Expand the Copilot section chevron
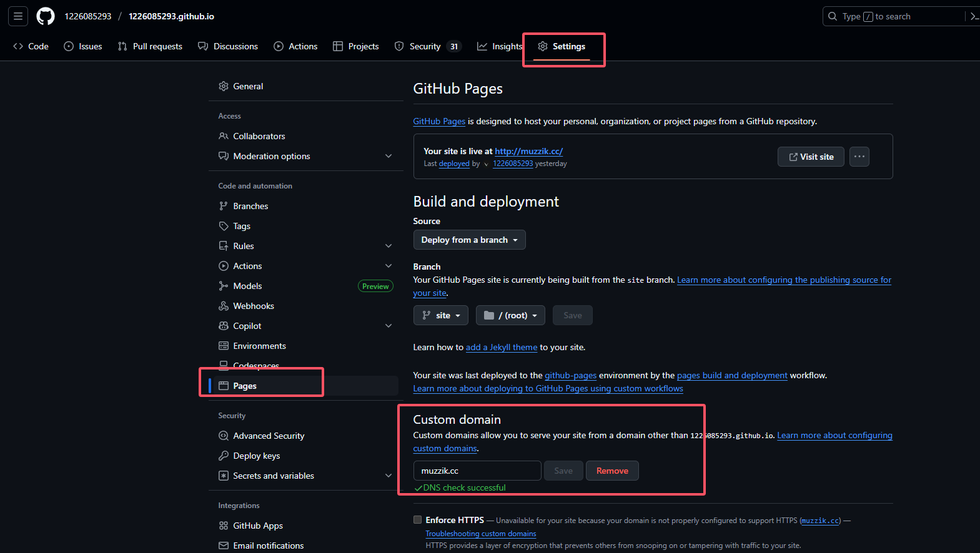This screenshot has width=980, height=553. click(389, 326)
